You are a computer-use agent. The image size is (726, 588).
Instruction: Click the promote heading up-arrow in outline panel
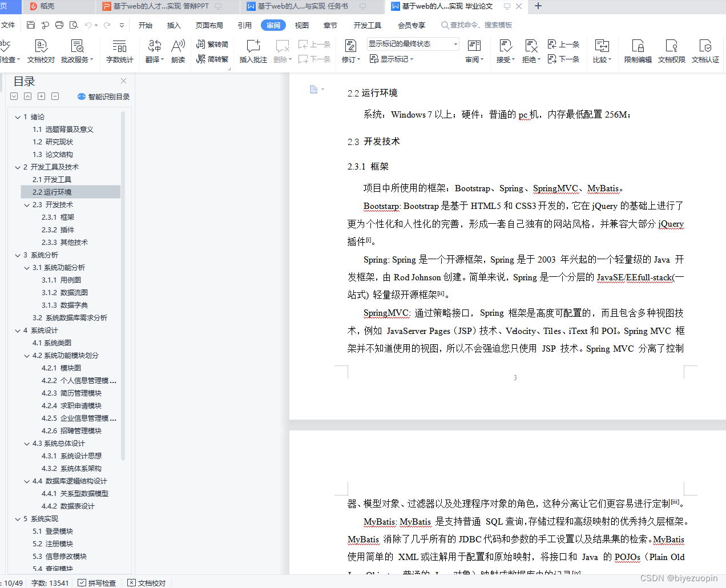pos(27,96)
